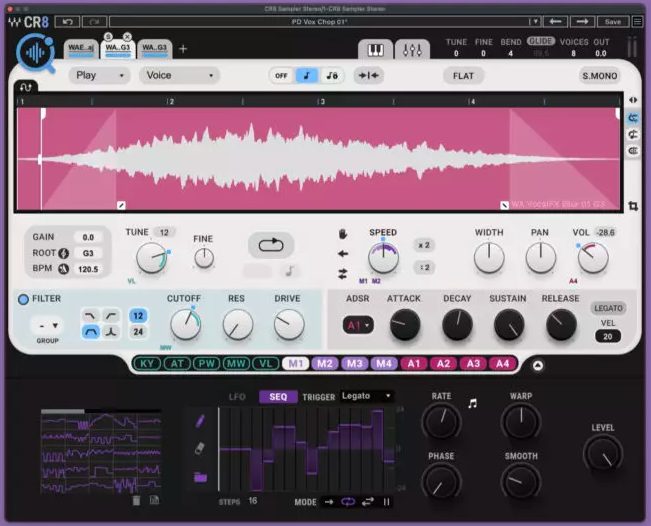The width and height of the screenshot is (651, 526).
Task: Remove the active sample layer X button
Action: [x=127, y=37]
